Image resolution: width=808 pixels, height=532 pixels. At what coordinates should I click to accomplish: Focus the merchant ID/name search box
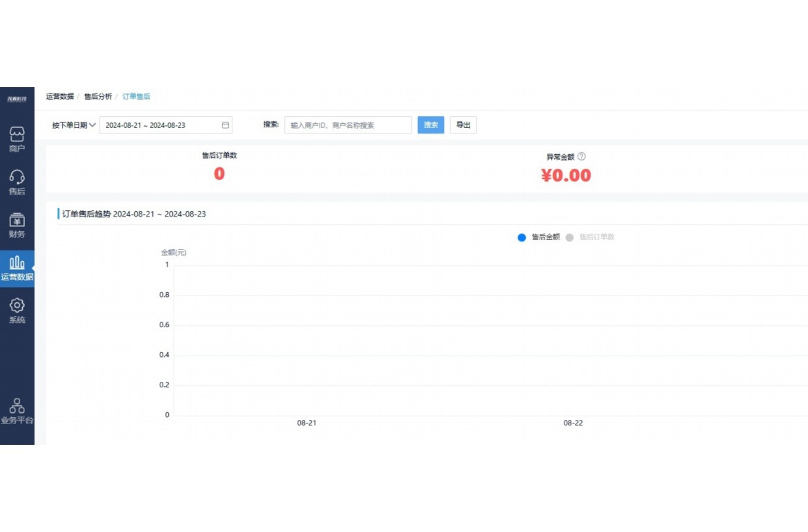coord(347,125)
